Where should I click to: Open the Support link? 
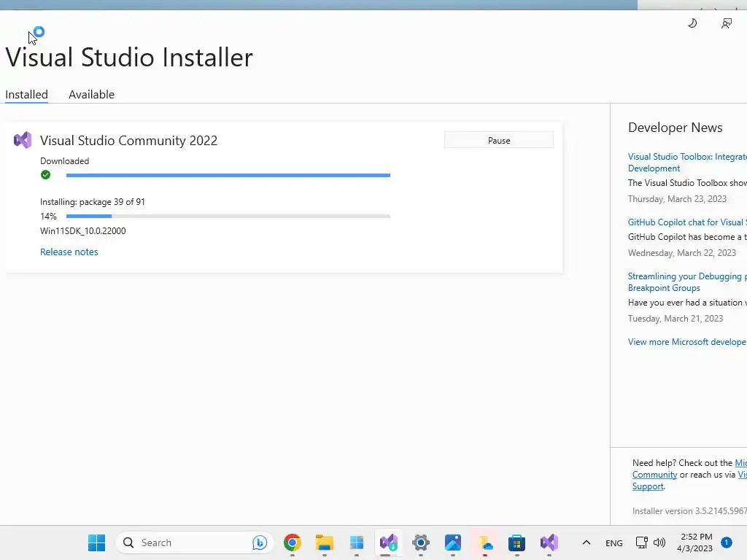pyautogui.click(x=648, y=486)
